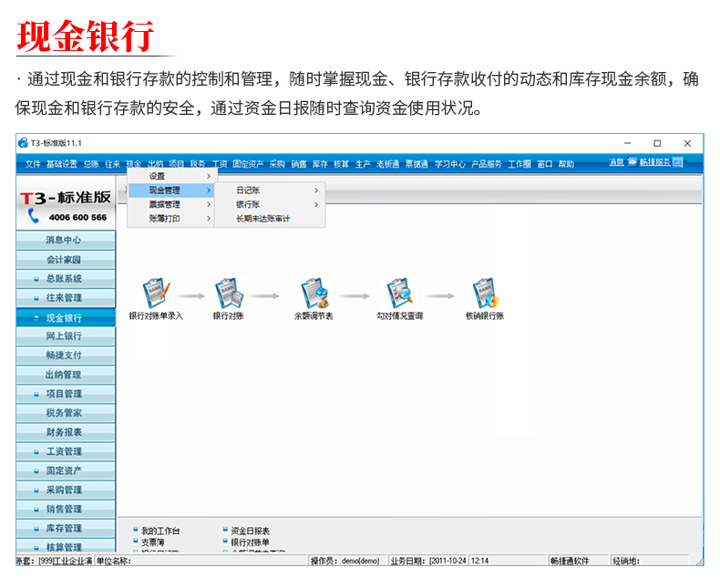Open 银行对账单录入 workflow icon

pyautogui.click(x=155, y=294)
